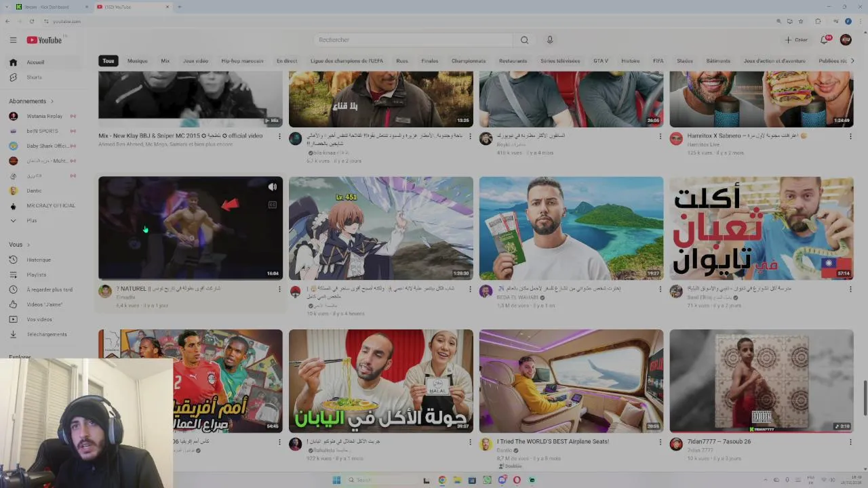Mute the NATUREL preview video
The height and width of the screenshot is (488, 868).
point(272,187)
